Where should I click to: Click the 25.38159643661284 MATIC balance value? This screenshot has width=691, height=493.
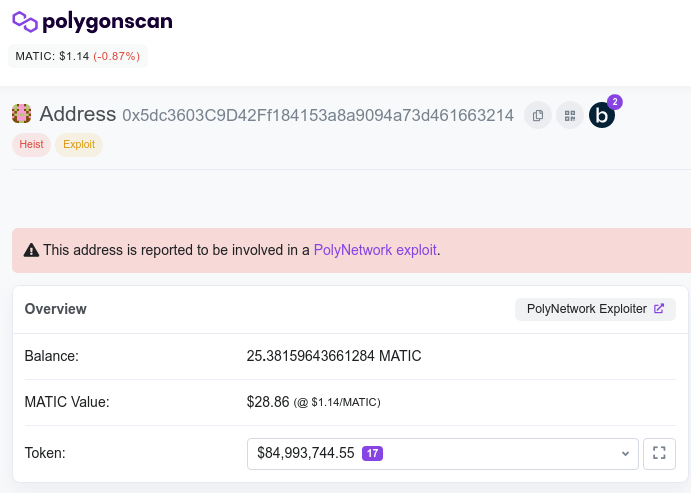coord(334,356)
